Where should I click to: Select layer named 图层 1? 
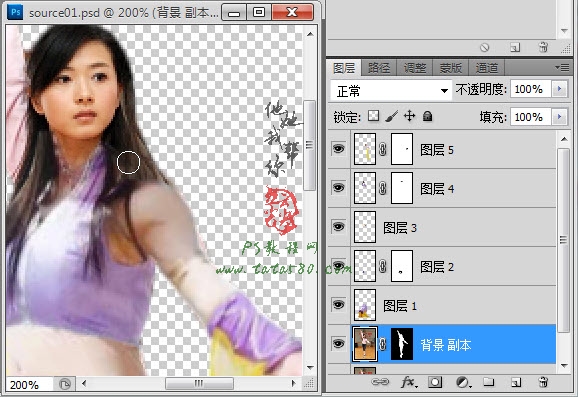(400, 306)
